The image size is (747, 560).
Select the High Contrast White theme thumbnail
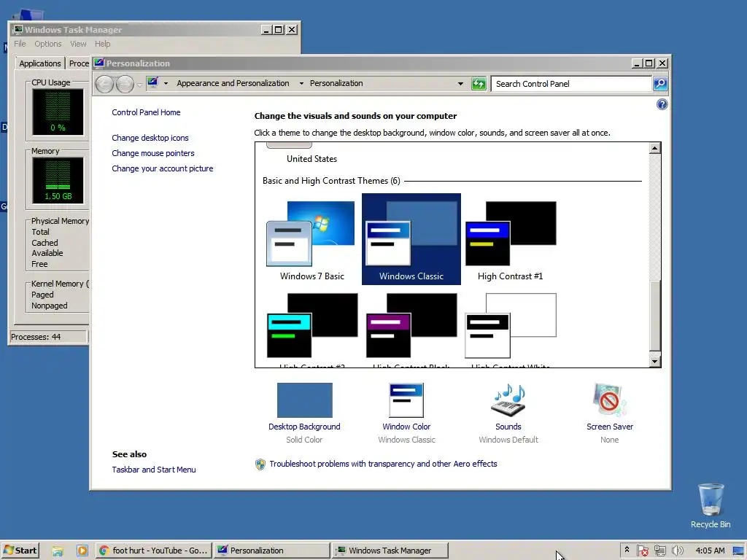[x=510, y=326]
